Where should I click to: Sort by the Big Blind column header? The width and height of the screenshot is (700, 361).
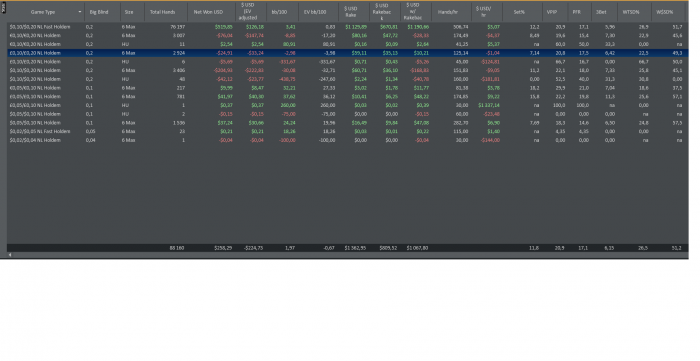pos(99,12)
